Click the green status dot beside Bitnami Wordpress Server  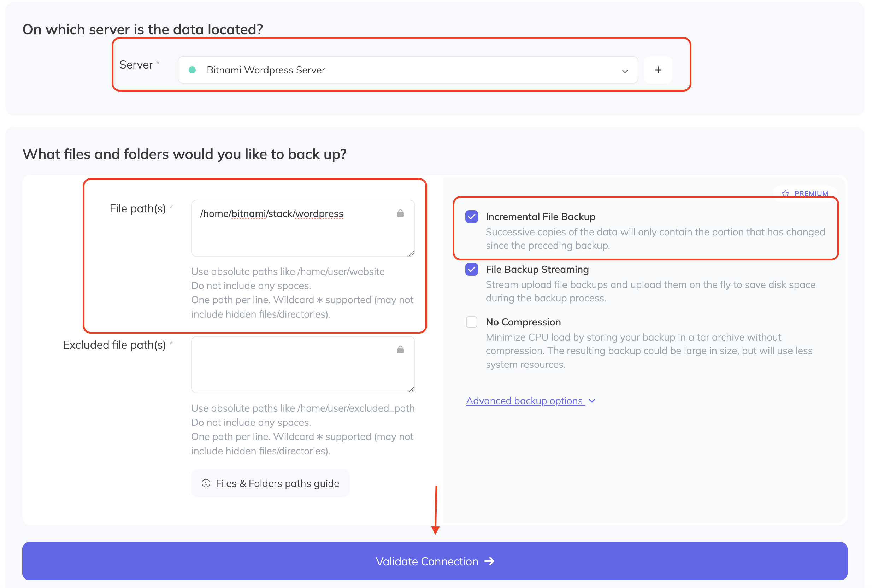193,70
